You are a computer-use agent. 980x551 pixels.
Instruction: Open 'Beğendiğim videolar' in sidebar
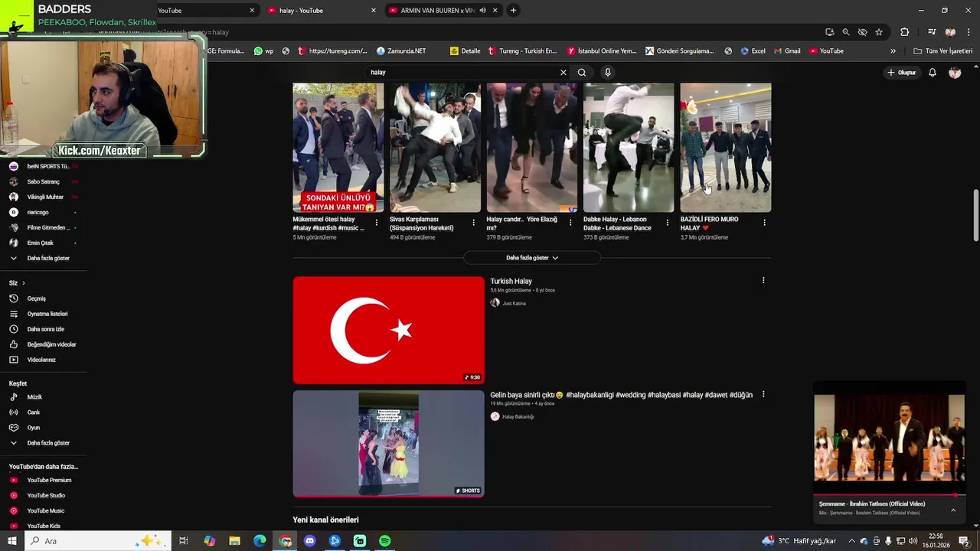coord(43,344)
